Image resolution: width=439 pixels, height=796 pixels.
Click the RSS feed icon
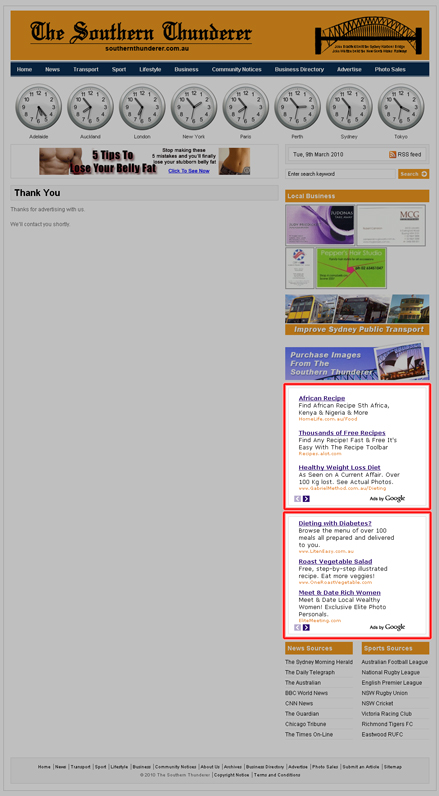coord(393,154)
